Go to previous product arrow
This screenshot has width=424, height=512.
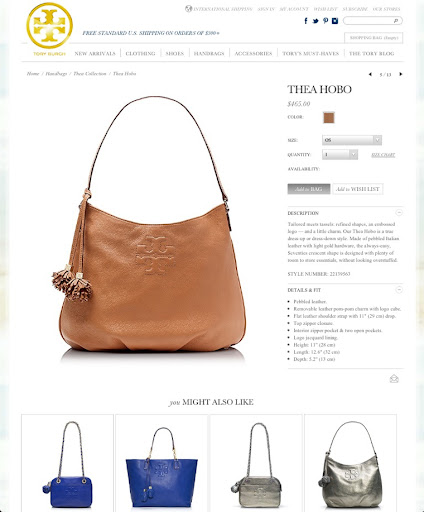point(370,74)
